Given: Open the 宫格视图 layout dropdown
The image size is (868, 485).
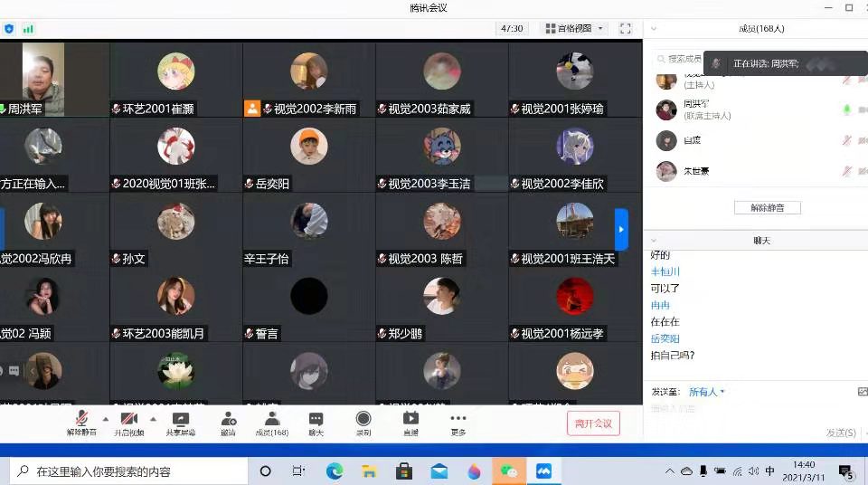Looking at the screenshot, I should pyautogui.click(x=574, y=28).
